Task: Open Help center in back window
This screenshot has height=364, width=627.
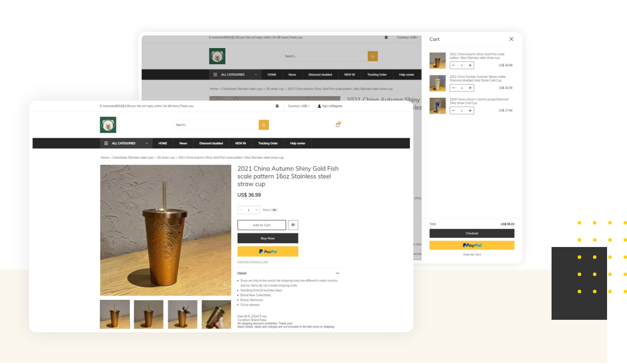Action: [407, 75]
